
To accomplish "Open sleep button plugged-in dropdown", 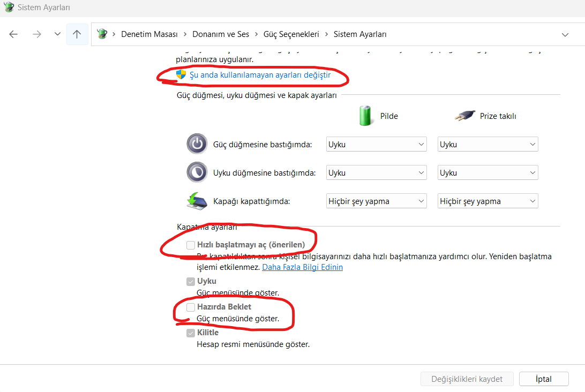I will pyautogui.click(x=487, y=172).
